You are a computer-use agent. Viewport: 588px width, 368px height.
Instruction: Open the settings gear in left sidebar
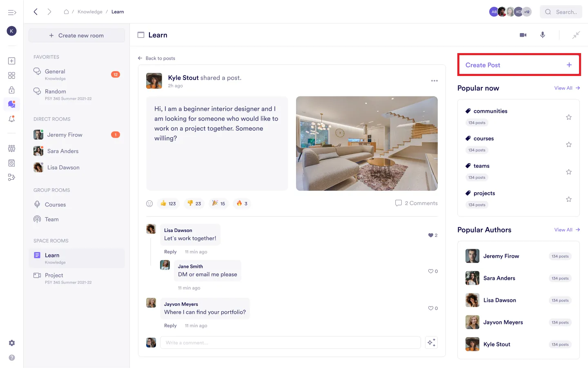click(12, 343)
